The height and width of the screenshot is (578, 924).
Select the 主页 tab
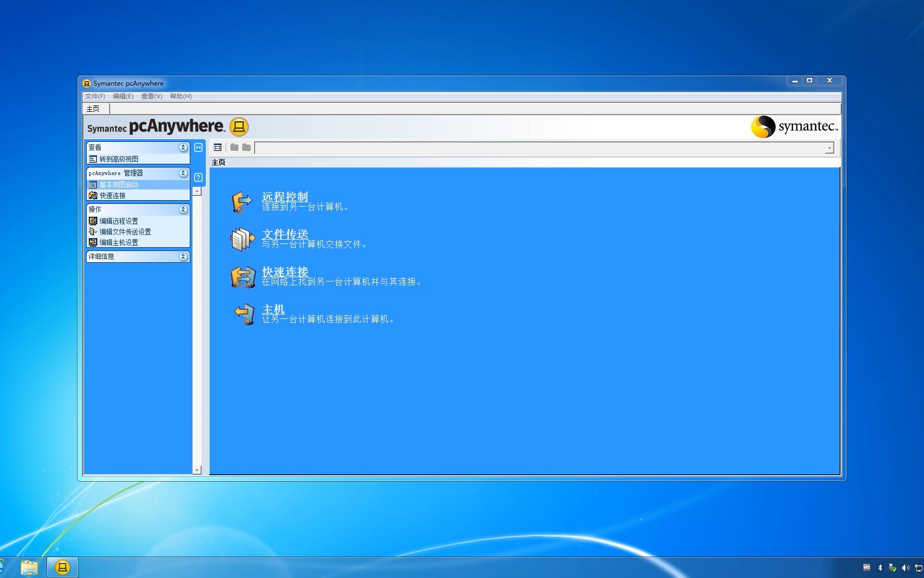coord(97,109)
